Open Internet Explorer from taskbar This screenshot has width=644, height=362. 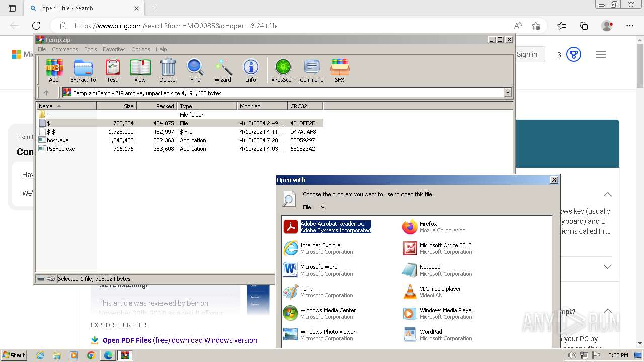pos(40,355)
